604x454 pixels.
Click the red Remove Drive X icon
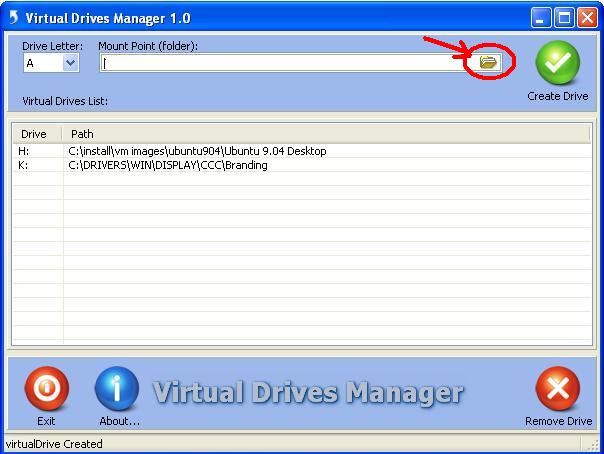557,389
